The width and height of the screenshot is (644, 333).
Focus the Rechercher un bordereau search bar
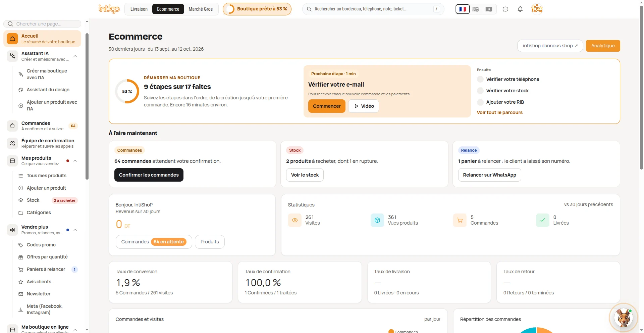coord(373,9)
